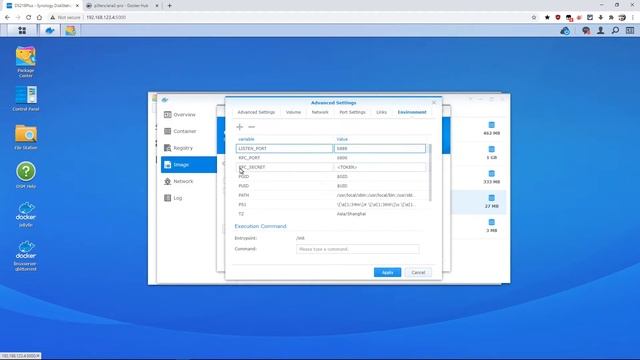Select the RPC_PORT variable row
640x360 pixels.
(x=331, y=158)
